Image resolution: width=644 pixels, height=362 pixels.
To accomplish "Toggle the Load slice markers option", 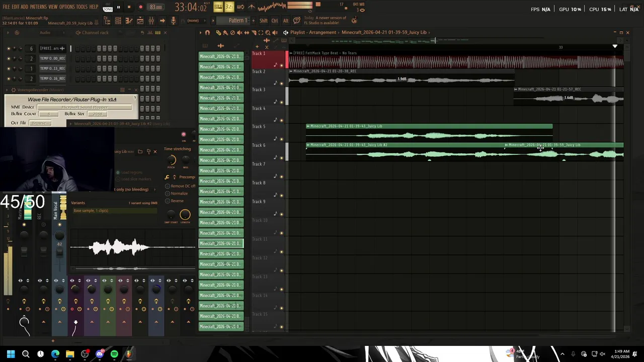I will click(118, 179).
